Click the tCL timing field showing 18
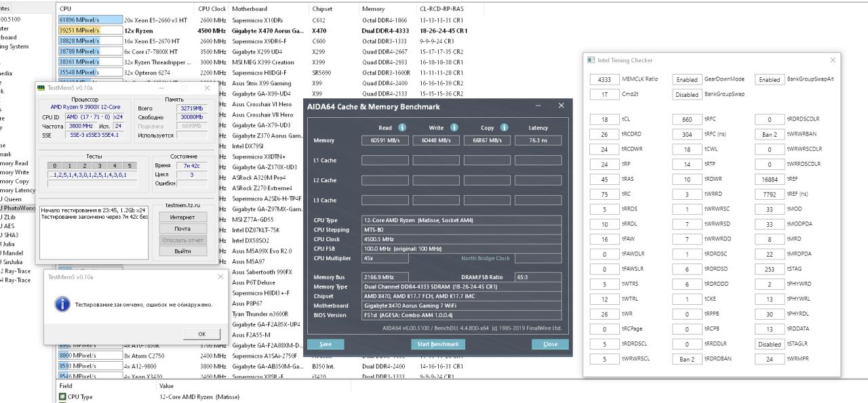 [x=604, y=119]
